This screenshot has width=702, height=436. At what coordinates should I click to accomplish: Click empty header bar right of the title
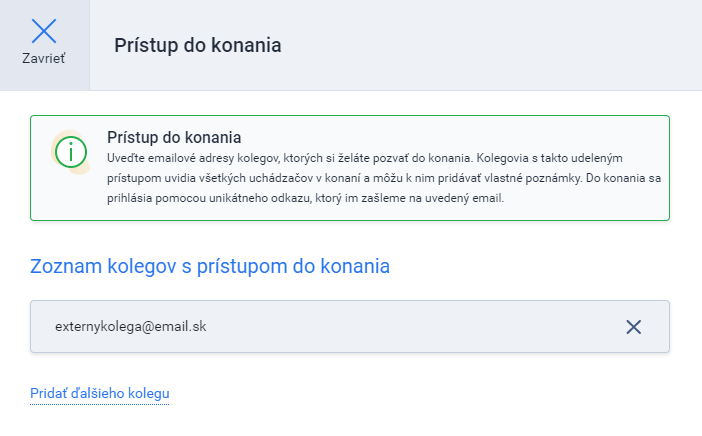(x=492, y=45)
